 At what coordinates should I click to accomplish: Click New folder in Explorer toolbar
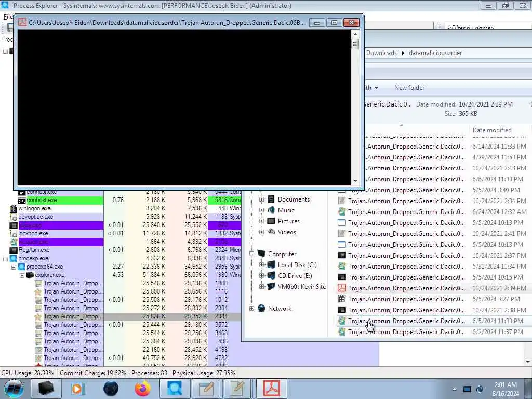pyautogui.click(x=409, y=88)
